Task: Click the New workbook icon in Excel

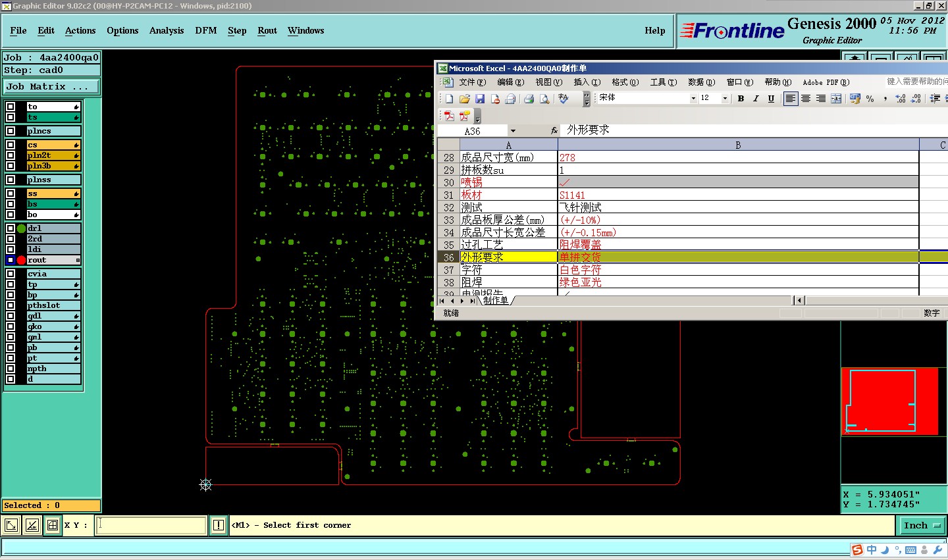Action: pyautogui.click(x=449, y=99)
